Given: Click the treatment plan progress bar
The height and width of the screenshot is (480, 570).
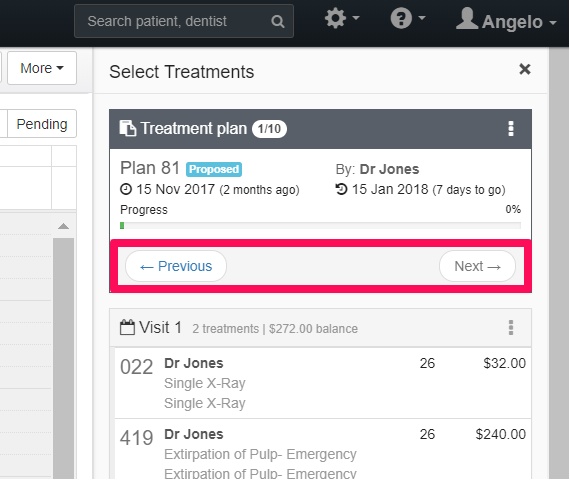Looking at the screenshot, I should pos(320,226).
